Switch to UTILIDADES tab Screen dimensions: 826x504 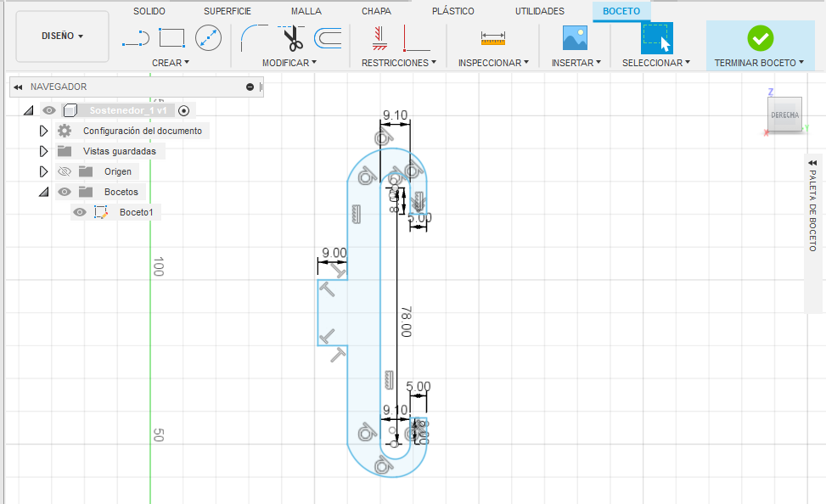(539, 11)
